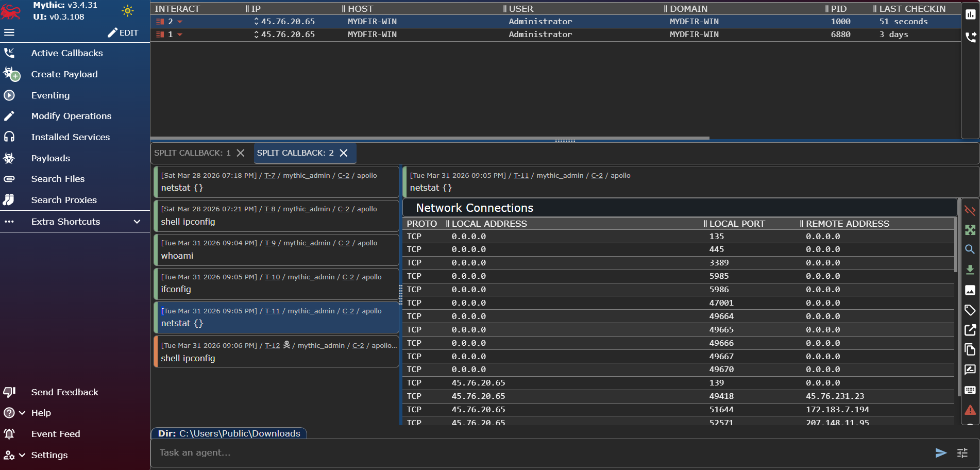The width and height of the screenshot is (980, 470).
Task: Open dropdown arrow beside callback 2 interact
Action: (x=180, y=22)
